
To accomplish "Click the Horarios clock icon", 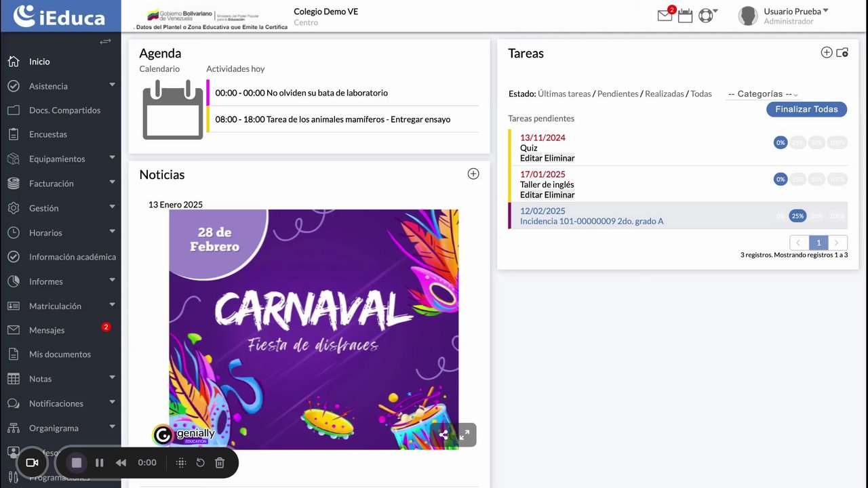I will (14, 232).
